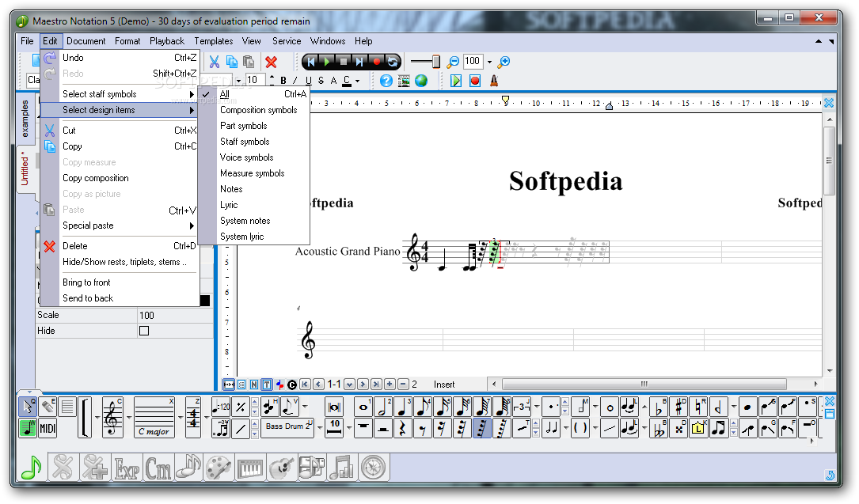Click the red record button in player
Viewport: 859px width, 504px height.
tap(376, 62)
